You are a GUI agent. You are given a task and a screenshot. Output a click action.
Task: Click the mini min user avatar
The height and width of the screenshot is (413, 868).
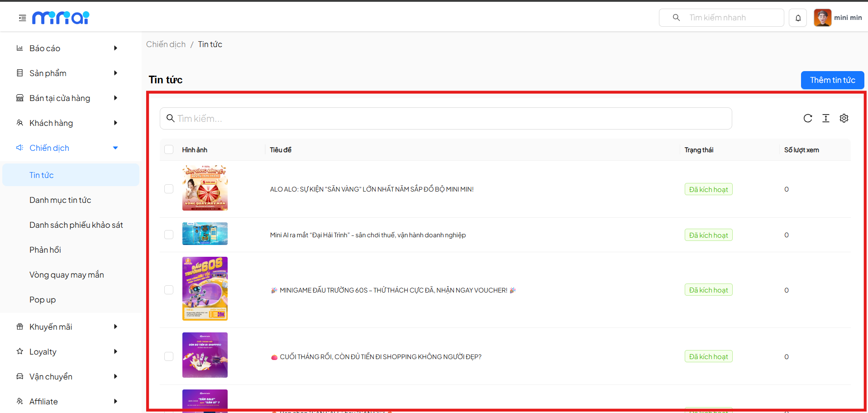822,18
